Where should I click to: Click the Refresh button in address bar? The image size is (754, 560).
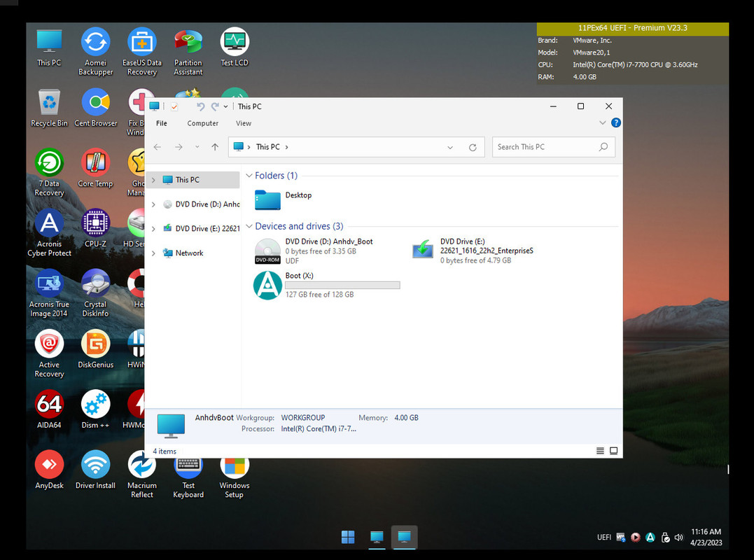[473, 148]
